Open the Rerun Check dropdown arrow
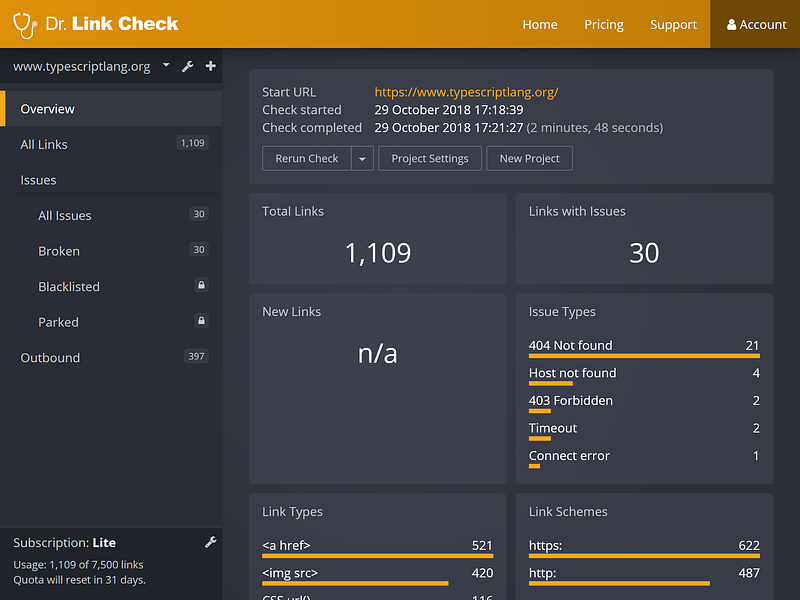 tap(362, 159)
